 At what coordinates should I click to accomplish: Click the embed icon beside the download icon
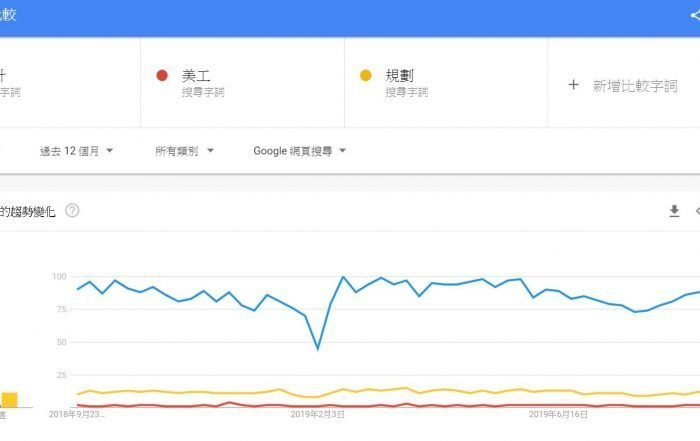coord(696,210)
